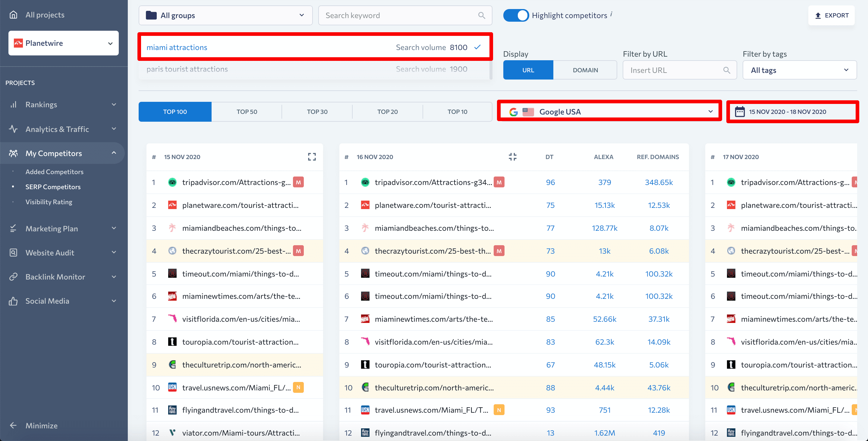Click the M badge beside tripadvisor in 15 Nov

point(298,182)
